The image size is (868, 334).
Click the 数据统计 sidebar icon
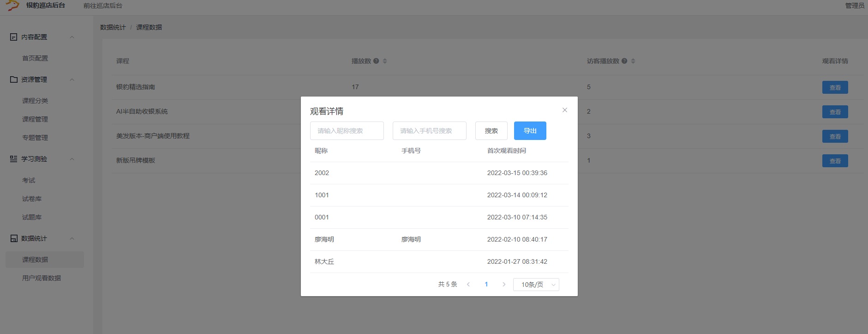14,238
